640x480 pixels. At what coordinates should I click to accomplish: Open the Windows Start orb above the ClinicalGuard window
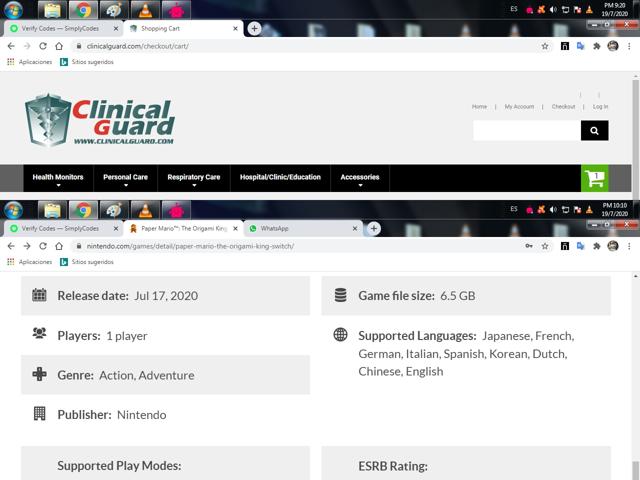(x=13, y=10)
